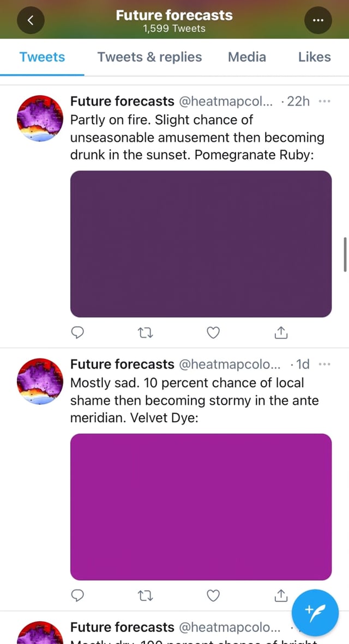Open the Velvet Dye color image
The image size is (349, 644).
click(x=201, y=507)
